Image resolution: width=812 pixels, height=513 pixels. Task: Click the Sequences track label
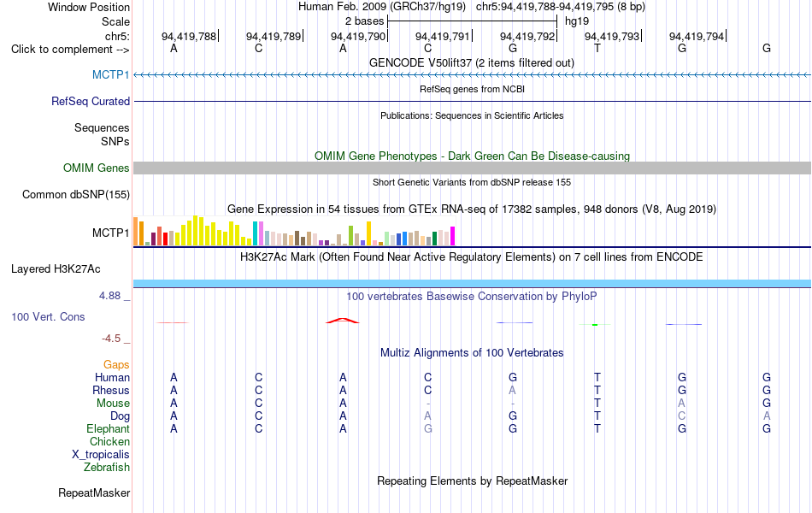[x=102, y=128]
